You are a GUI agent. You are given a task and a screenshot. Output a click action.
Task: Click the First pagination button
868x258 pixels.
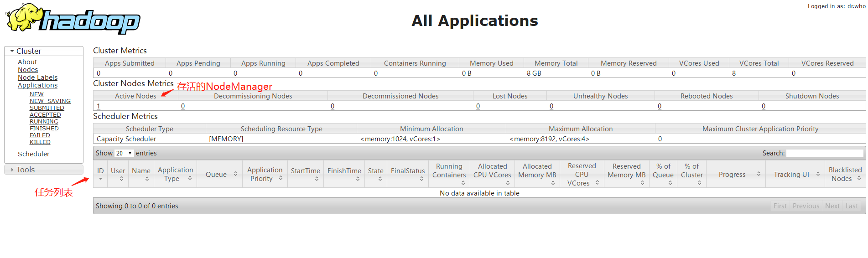(780, 206)
